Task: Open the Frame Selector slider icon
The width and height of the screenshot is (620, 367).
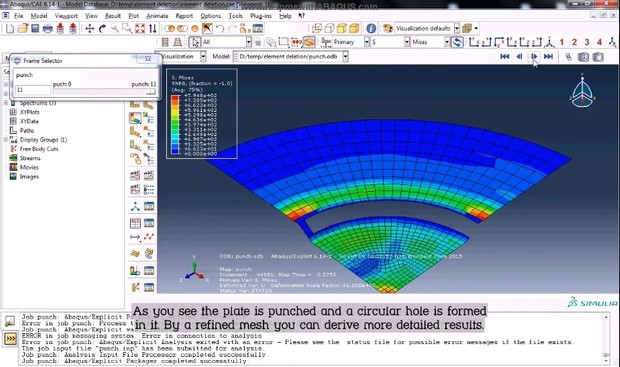Action: coord(568,57)
